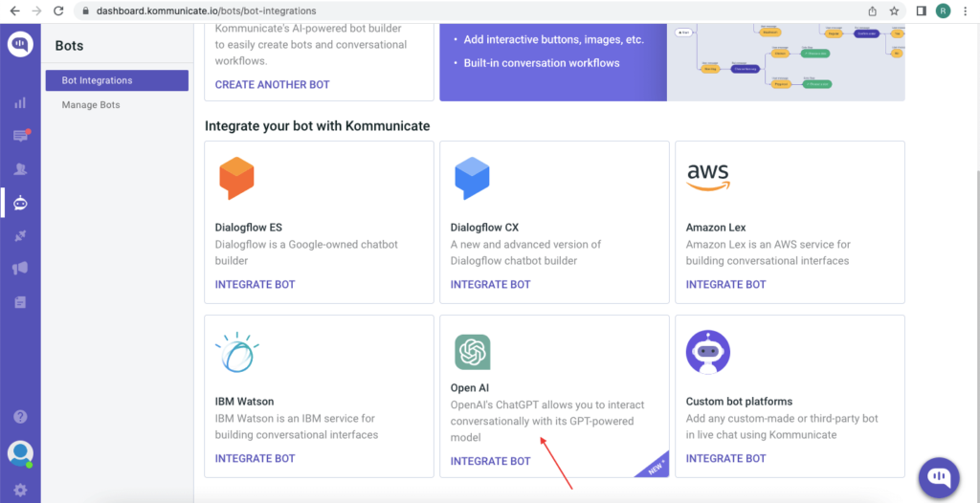Image resolution: width=980 pixels, height=503 pixels.
Task: Click INTEGRATE BOT under Amazon Lex
Action: [x=725, y=284]
